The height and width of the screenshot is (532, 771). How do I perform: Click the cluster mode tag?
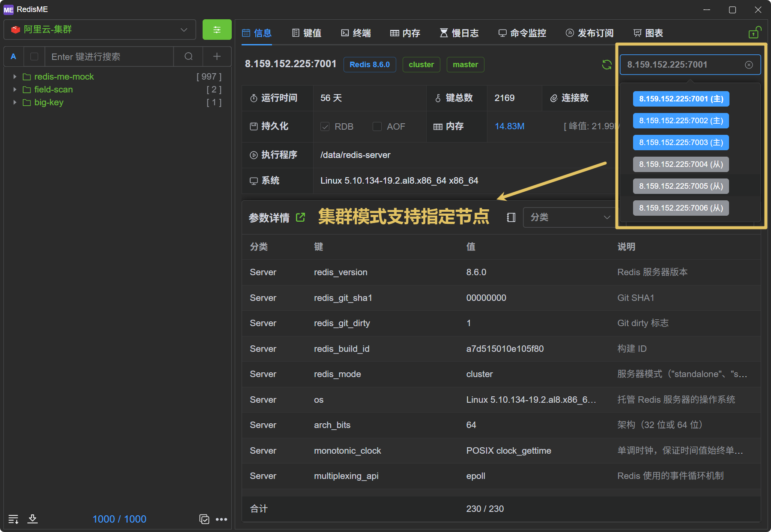click(x=421, y=65)
